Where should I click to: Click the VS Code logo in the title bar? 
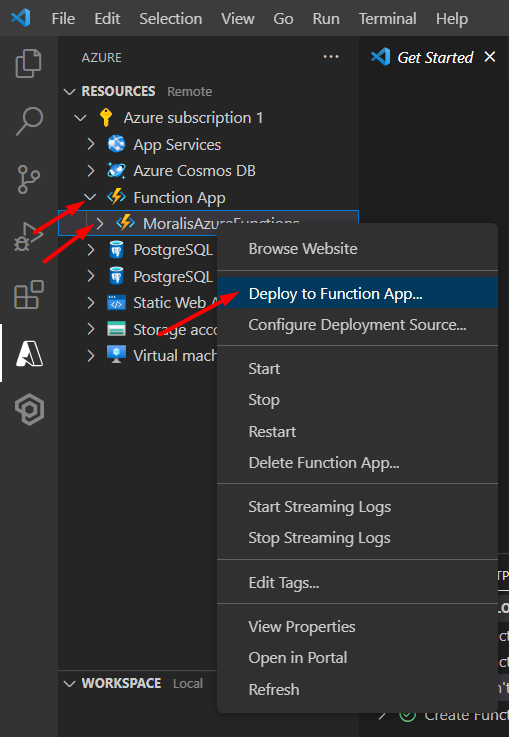click(21, 18)
